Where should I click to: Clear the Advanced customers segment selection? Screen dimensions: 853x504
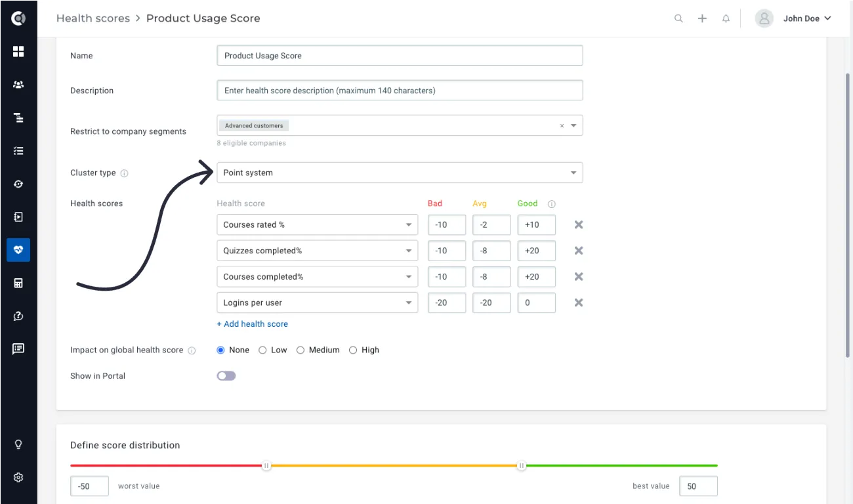[562, 125]
